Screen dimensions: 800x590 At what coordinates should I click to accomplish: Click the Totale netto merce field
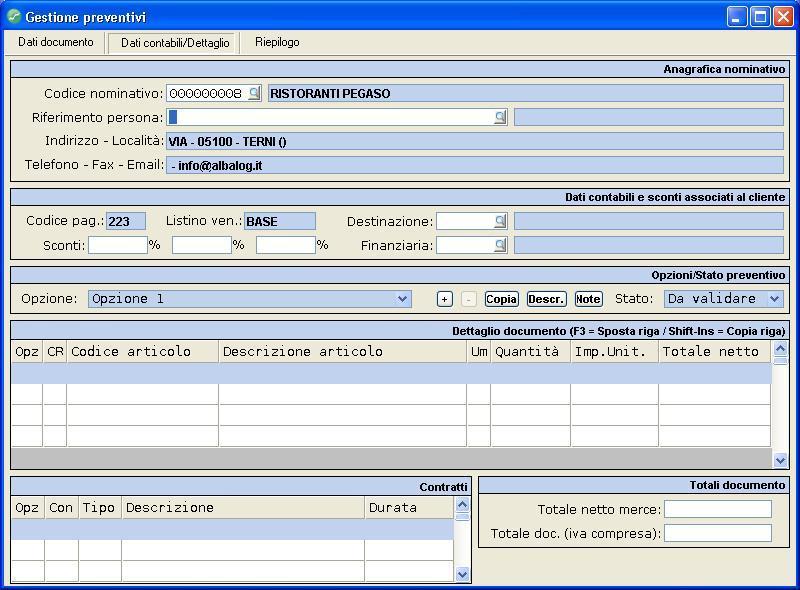click(x=717, y=509)
